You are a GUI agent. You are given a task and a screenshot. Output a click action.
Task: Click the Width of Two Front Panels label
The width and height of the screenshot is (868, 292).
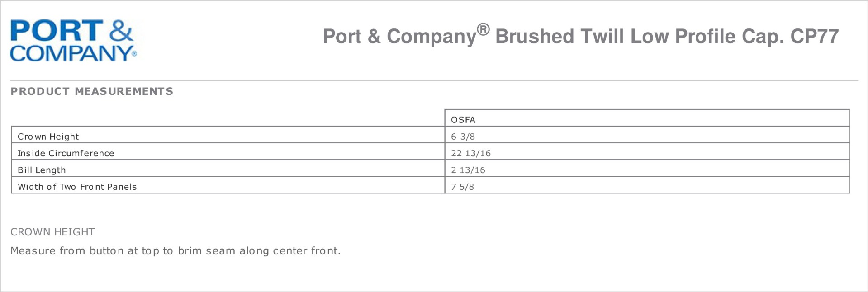point(77,187)
